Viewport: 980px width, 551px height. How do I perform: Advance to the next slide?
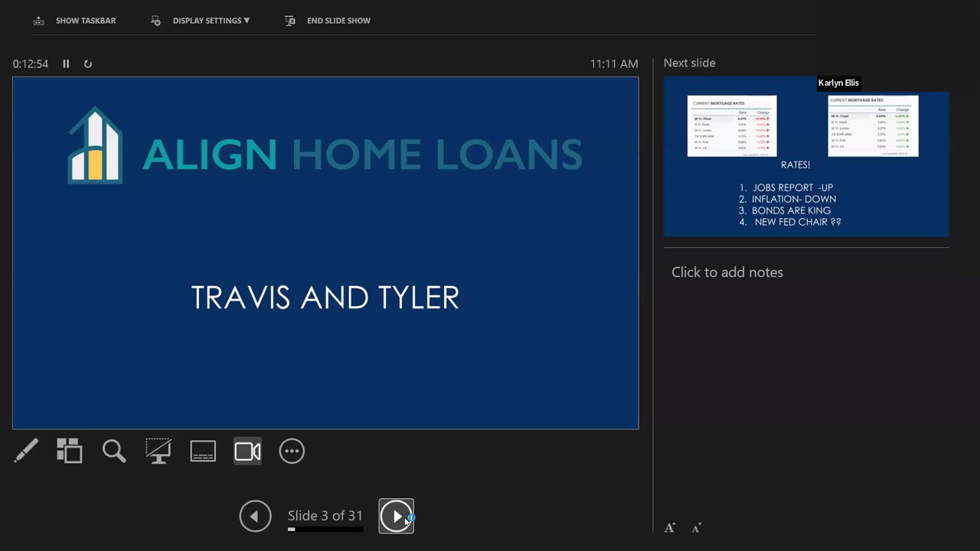pos(396,517)
